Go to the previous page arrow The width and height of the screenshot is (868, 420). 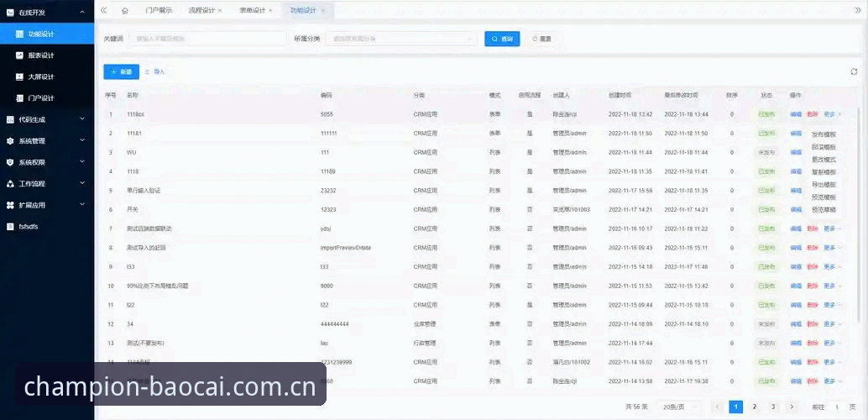pos(718,407)
